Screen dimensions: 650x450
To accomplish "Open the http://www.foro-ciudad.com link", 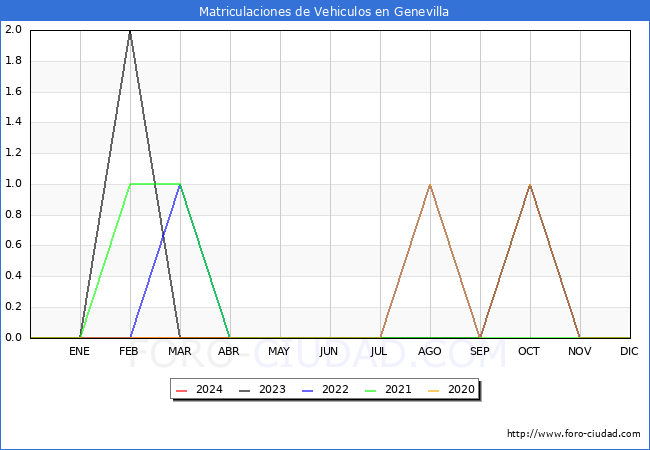I will pos(574,434).
